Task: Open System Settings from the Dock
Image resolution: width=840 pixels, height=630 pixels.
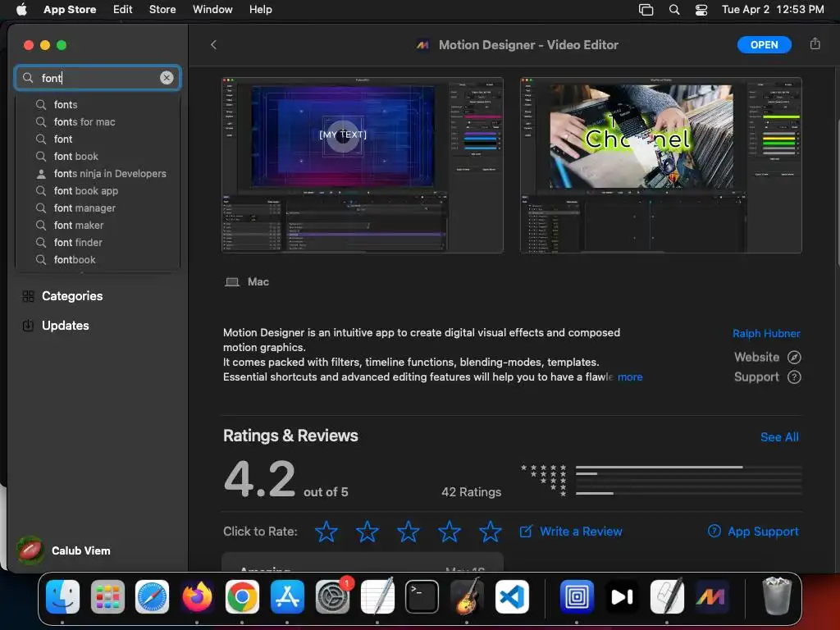Action: point(332,597)
